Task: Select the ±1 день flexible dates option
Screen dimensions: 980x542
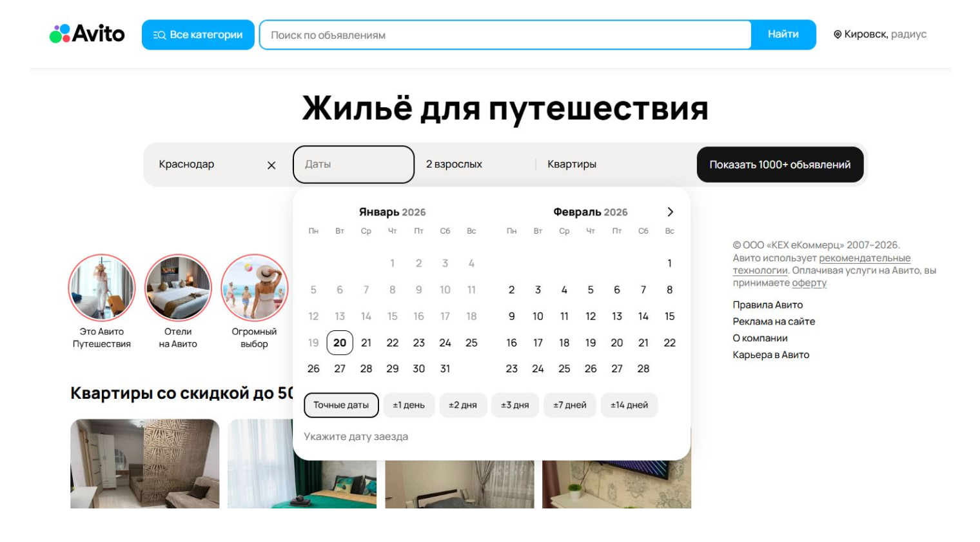Action: 409,405
